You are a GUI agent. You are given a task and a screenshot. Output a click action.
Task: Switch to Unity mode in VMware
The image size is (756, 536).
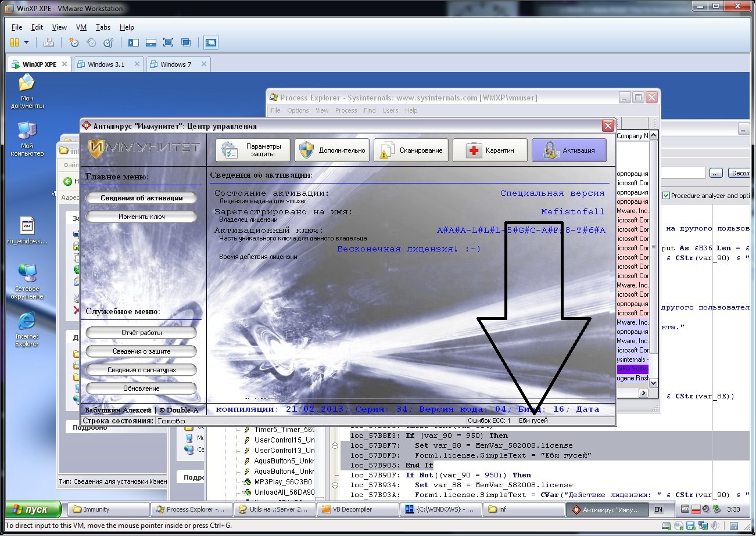coord(186,42)
